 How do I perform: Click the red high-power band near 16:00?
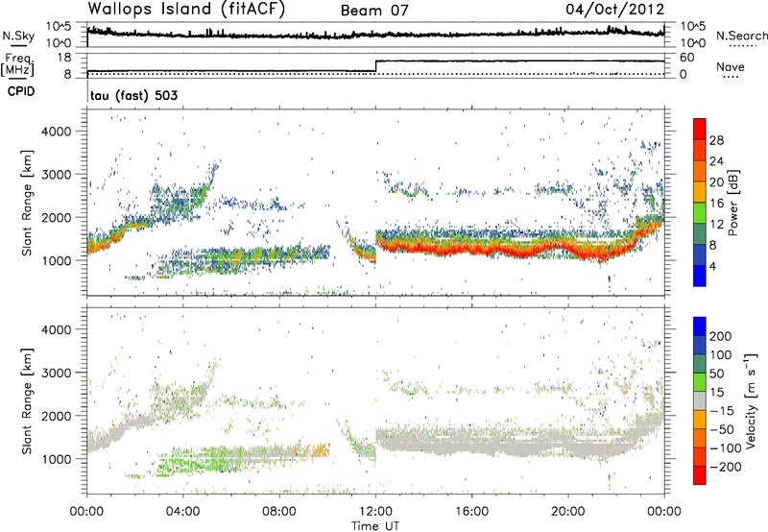tap(471, 249)
